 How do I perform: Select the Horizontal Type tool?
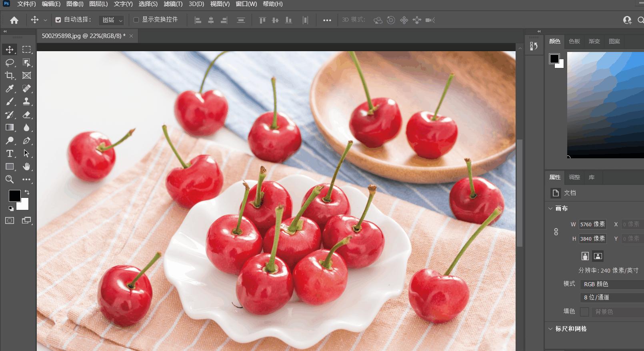click(10, 154)
